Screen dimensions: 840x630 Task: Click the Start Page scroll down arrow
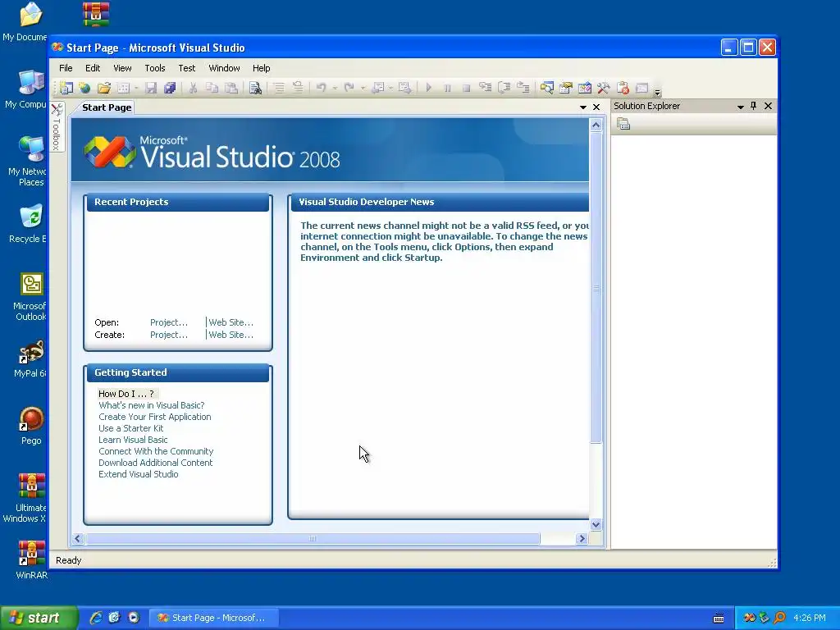pyautogui.click(x=596, y=524)
